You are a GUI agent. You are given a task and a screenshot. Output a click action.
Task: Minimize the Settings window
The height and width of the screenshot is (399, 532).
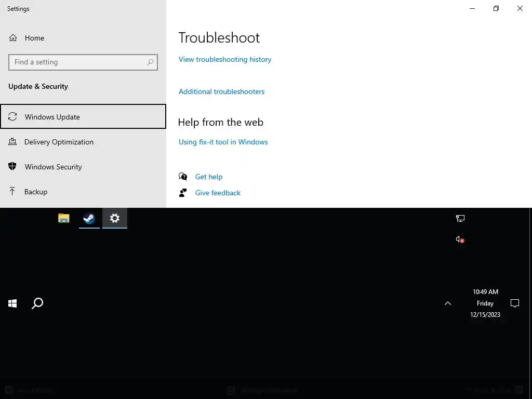(x=472, y=8)
